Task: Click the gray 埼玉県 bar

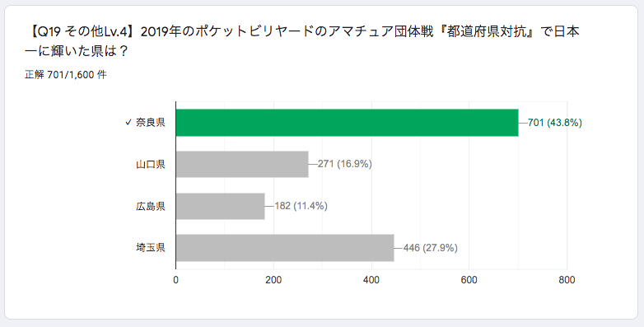Action: point(285,248)
